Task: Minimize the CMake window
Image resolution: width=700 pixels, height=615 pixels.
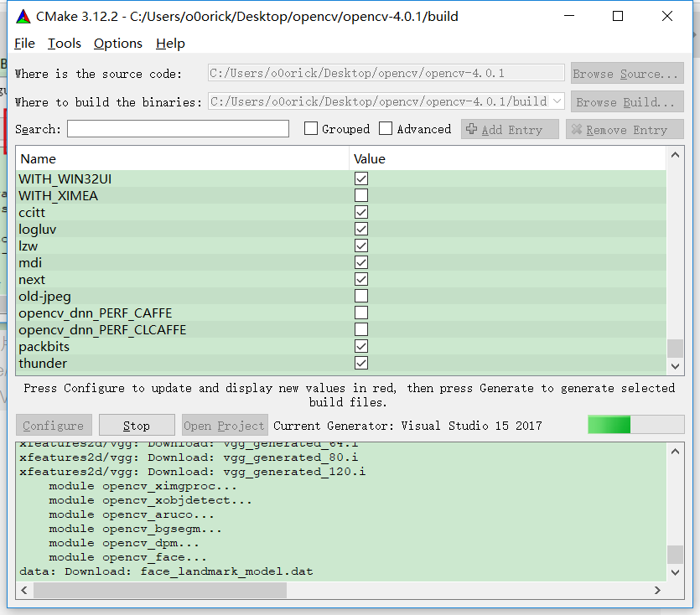Action: point(569,16)
